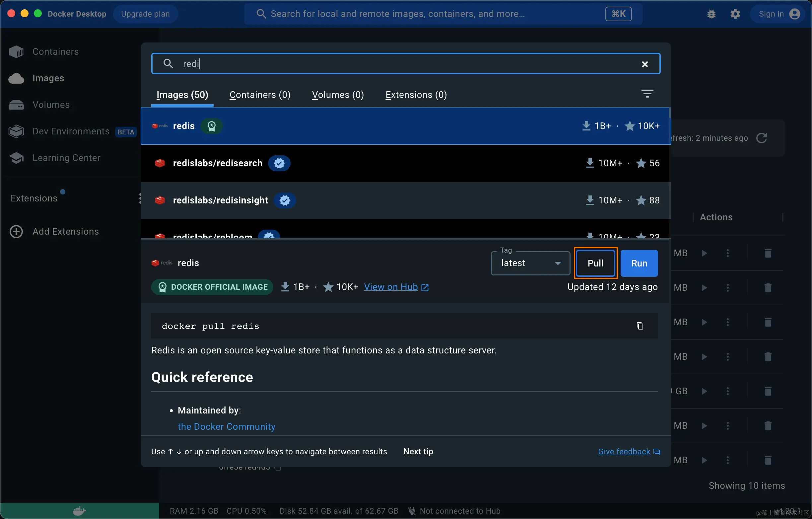
Task: Open View on Hub link
Action: click(396, 287)
